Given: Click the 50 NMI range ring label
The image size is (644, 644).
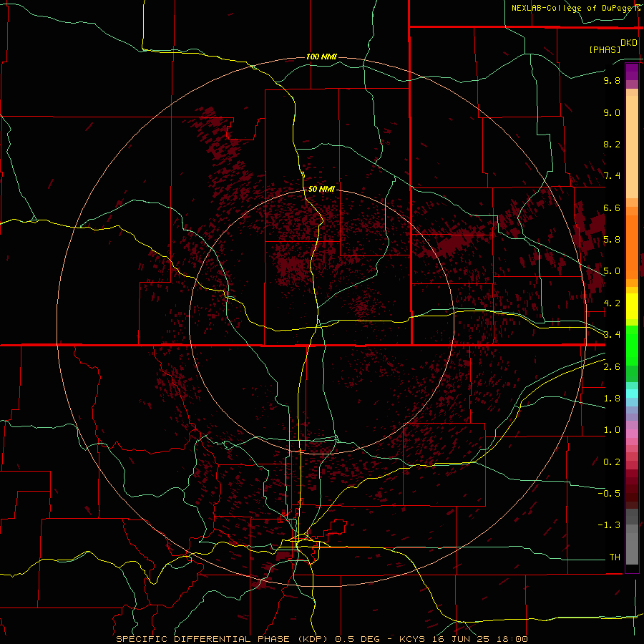Looking at the screenshot, I should point(321,189).
